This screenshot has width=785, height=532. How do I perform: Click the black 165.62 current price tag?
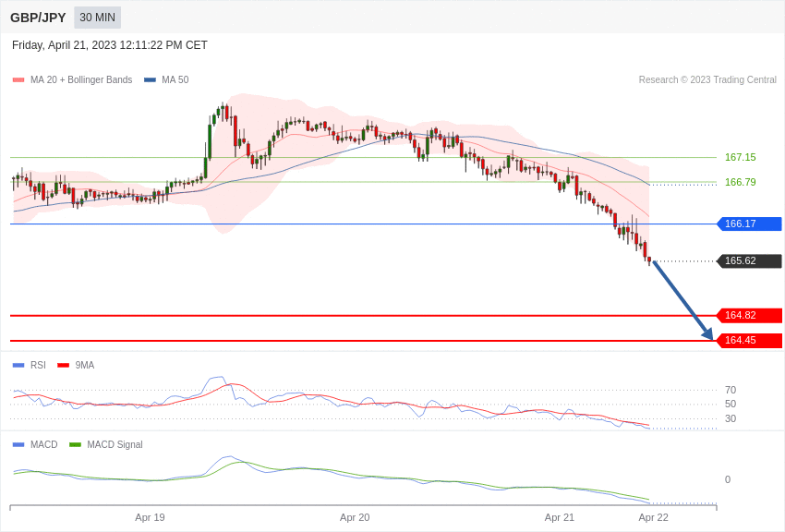click(750, 260)
